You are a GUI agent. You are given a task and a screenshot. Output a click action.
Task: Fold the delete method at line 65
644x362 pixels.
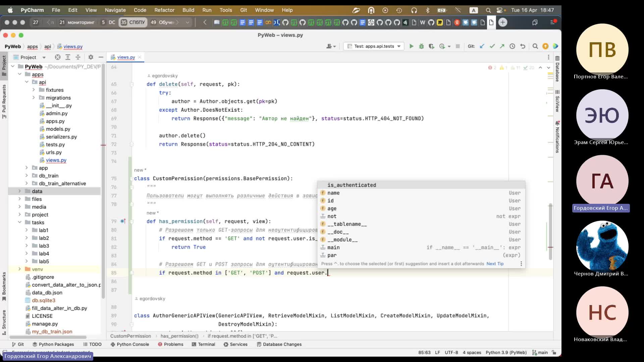point(132,84)
